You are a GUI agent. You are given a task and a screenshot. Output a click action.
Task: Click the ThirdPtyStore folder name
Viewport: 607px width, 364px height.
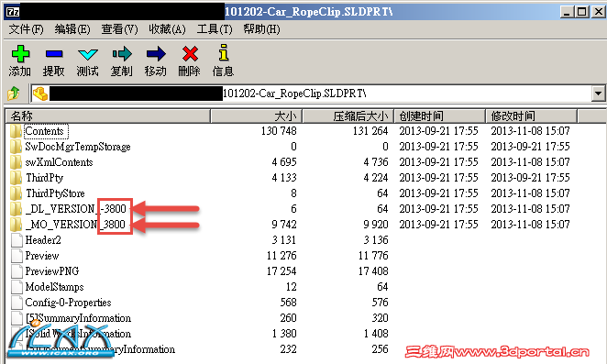click(55, 193)
